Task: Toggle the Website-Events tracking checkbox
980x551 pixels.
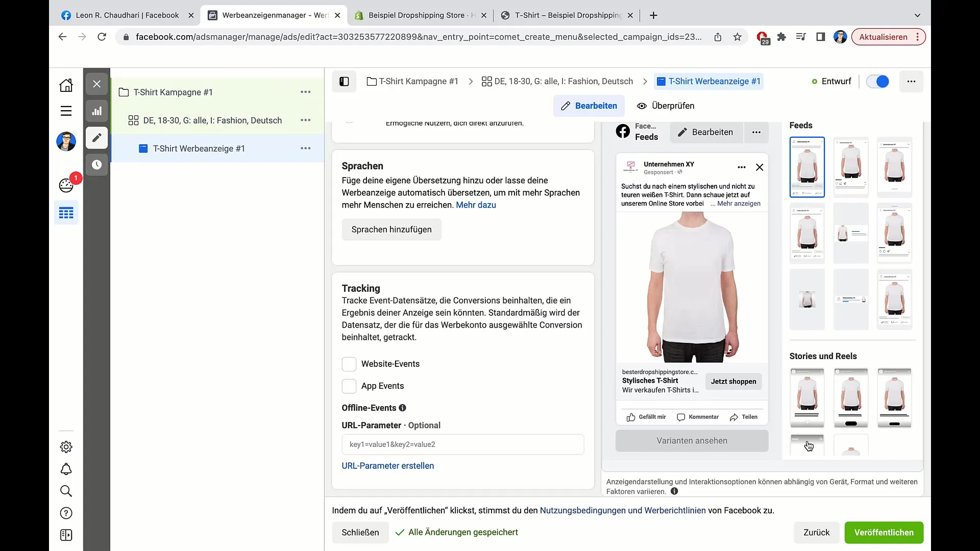Action: pyautogui.click(x=349, y=363)
